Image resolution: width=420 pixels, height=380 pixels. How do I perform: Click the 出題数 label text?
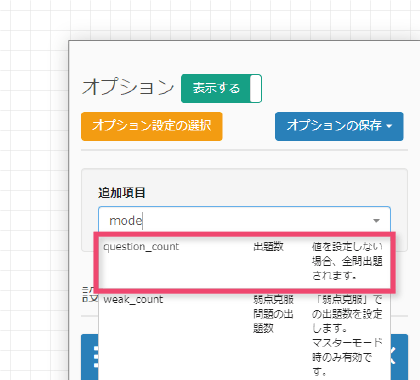pyautogui.click(x=268, y=247)
